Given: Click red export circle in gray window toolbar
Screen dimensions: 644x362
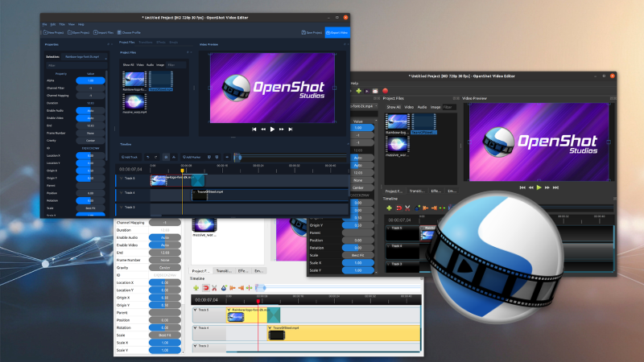Looking at the screenshot, I should click(386, 91).
